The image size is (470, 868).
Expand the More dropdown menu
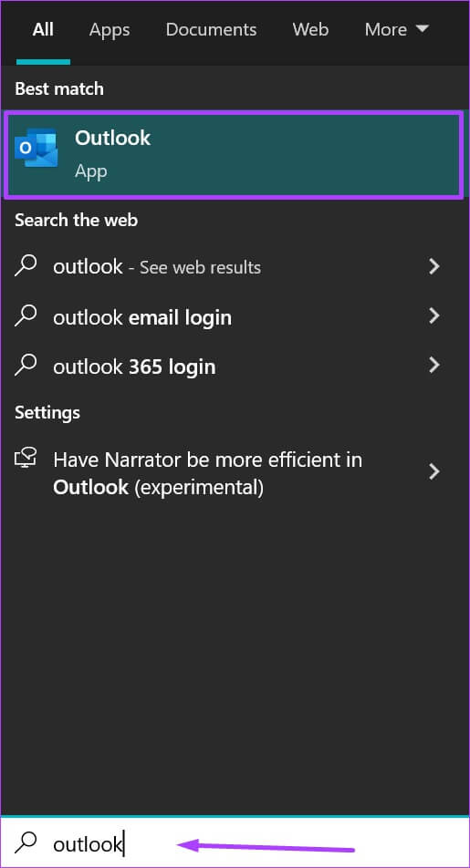point(396,29)
